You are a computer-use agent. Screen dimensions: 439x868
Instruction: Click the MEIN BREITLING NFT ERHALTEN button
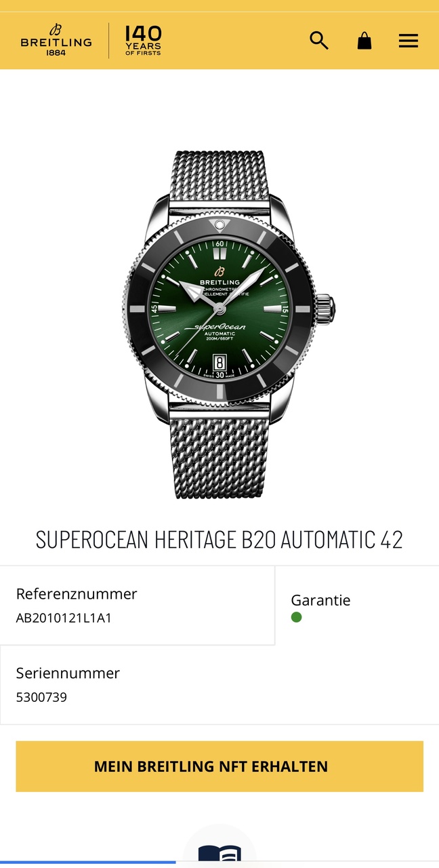click(219, 766)
